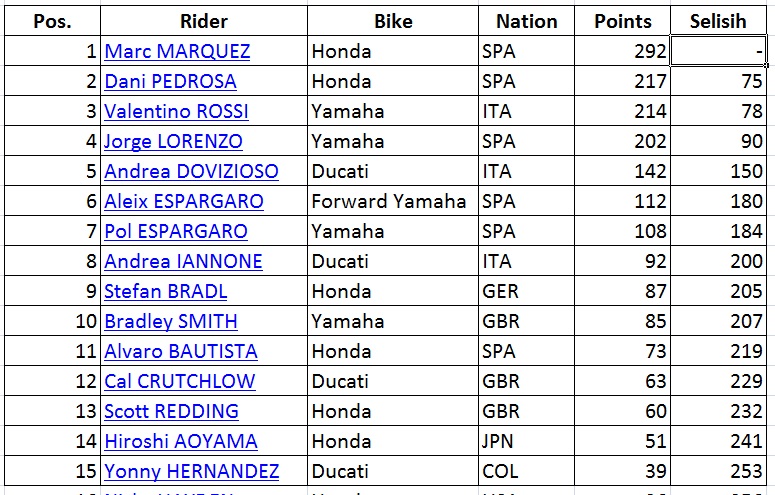Follow the Stefan BRADL link
The image size is (775, 495).
coord(166,292)
